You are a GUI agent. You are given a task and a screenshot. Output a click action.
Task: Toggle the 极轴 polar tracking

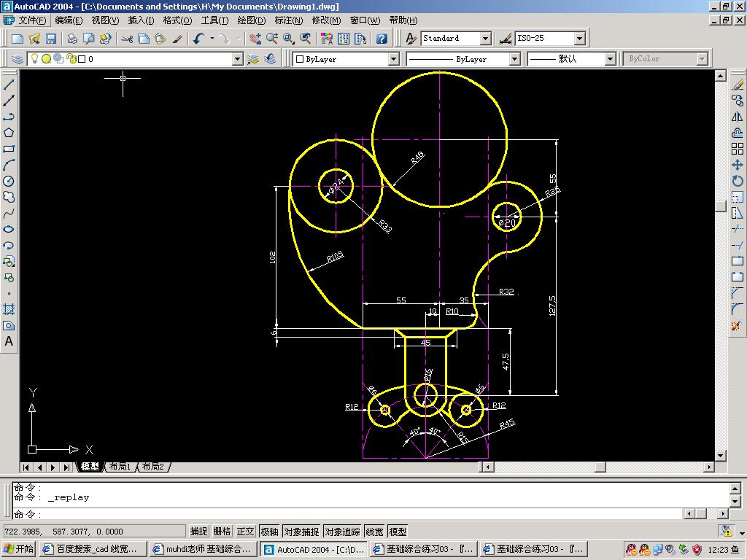269,532
